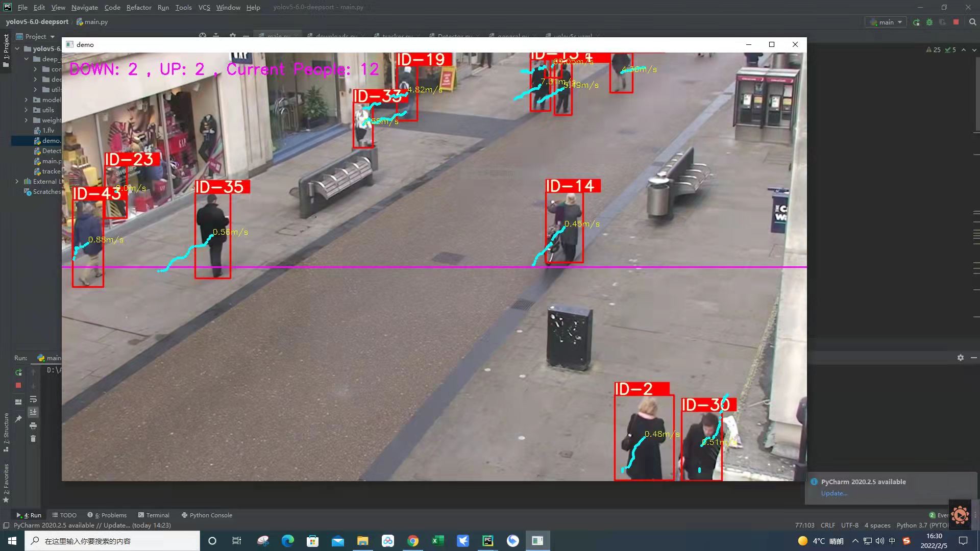Open the Tools menu

183,7
